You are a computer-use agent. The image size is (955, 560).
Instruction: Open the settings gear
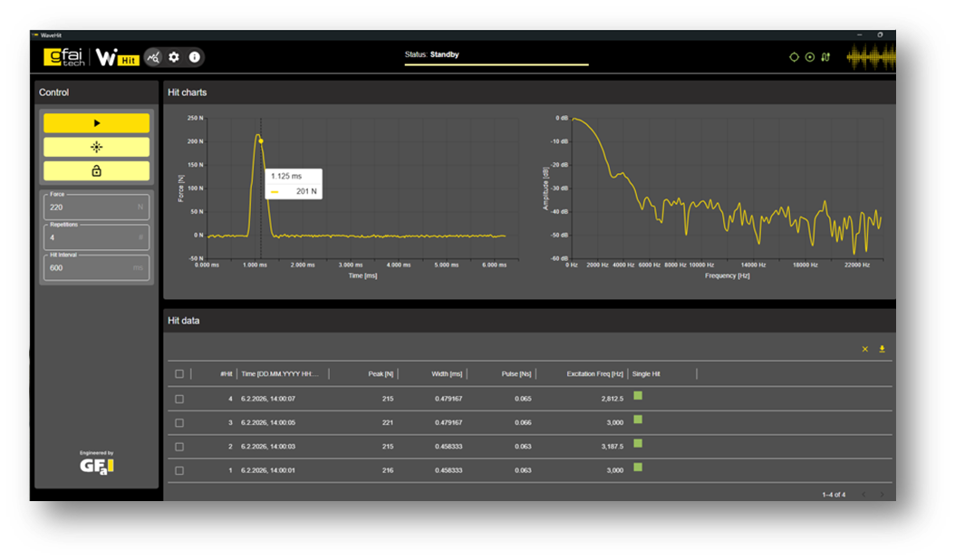tap(174, 57)
